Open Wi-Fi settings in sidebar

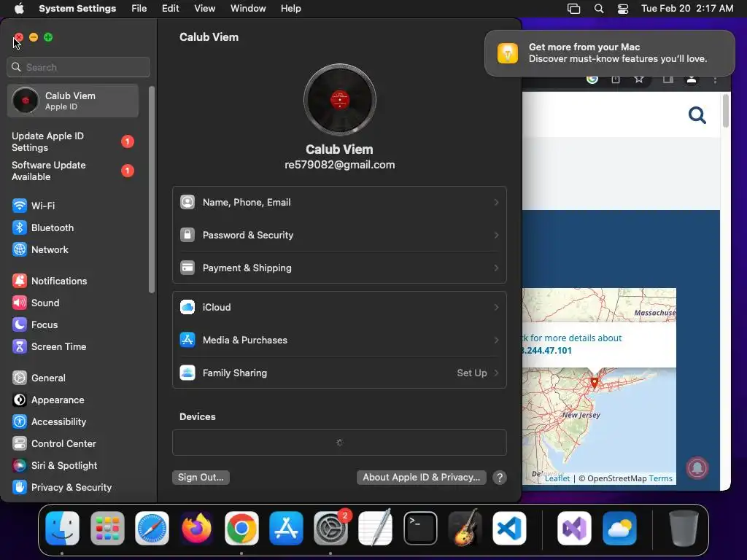tap(34, 206)
